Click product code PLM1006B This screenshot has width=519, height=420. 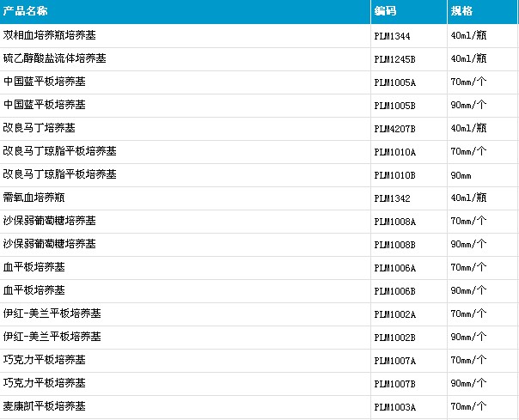pyautogui.click(x=395, y=291)
